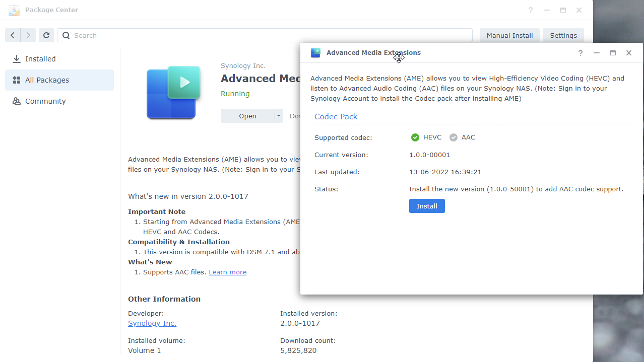Click the search magnifier icon
This screenshot has height=362, width=644.
[66, 35]
